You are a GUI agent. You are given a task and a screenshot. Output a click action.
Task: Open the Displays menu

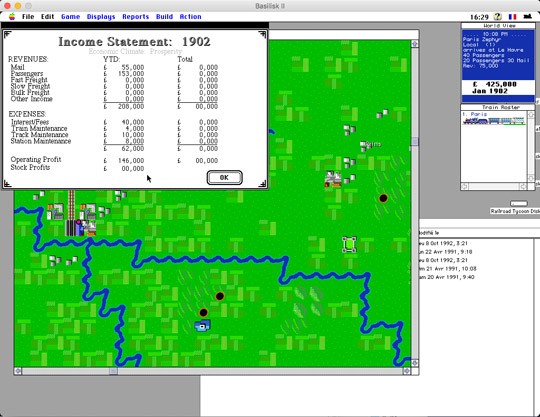pos(101,17)
